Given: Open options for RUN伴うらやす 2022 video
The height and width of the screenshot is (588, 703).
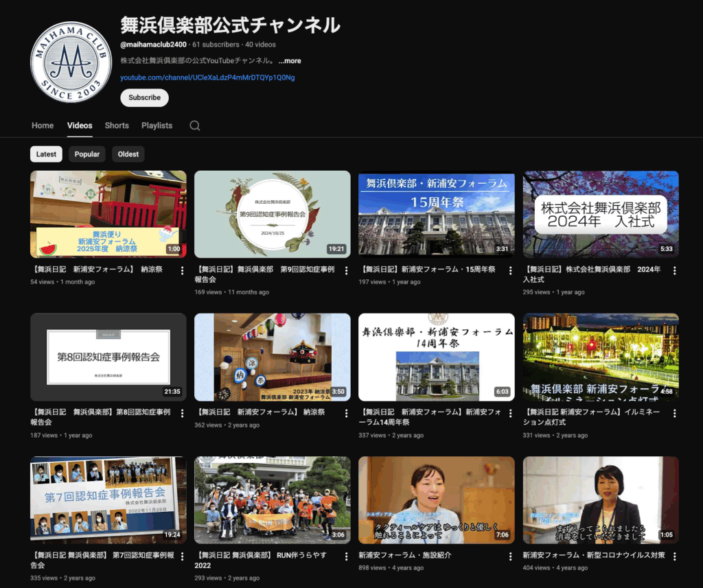Looking at the screenshot, I should 346,556.
